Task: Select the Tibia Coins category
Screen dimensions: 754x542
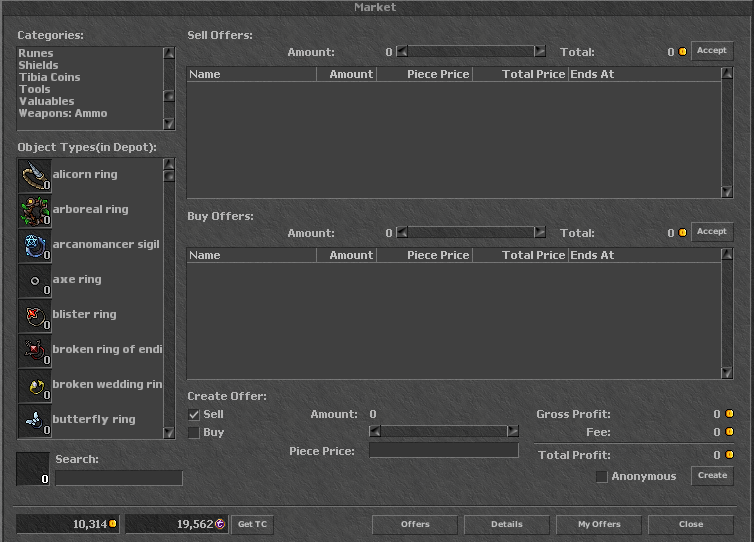Action: coord(49,77)
